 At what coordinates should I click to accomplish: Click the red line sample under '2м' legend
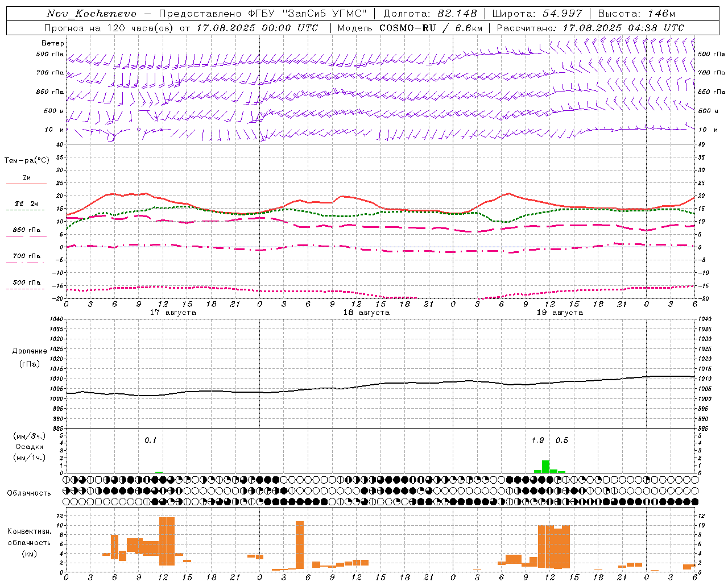click(x=26, y=184)
